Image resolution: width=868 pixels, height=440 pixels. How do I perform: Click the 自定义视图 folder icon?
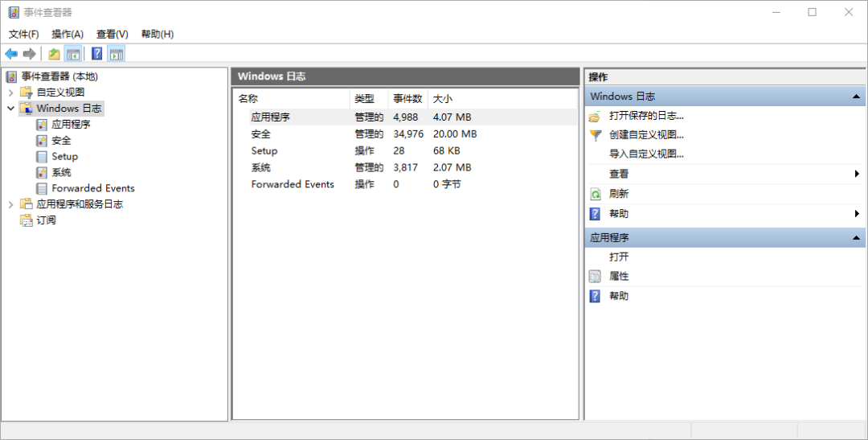tap(26, 92)
